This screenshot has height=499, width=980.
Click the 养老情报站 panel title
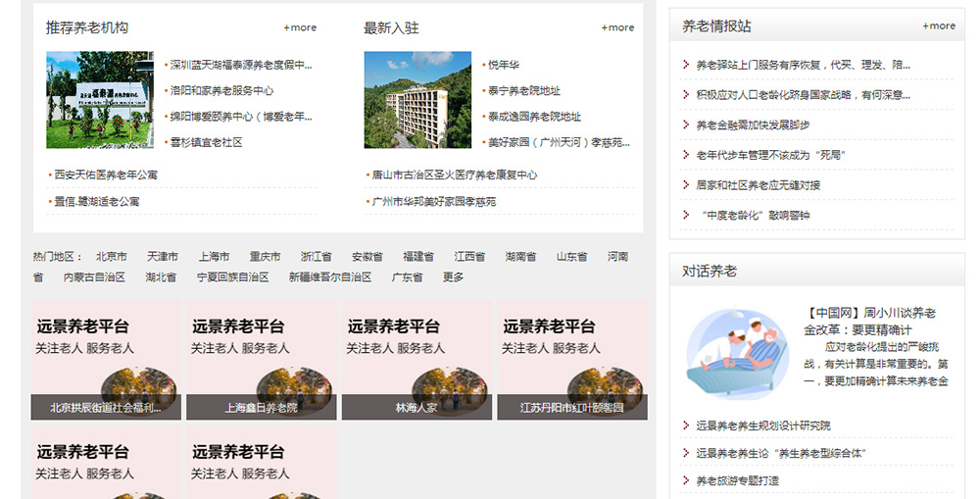[716, 25]
